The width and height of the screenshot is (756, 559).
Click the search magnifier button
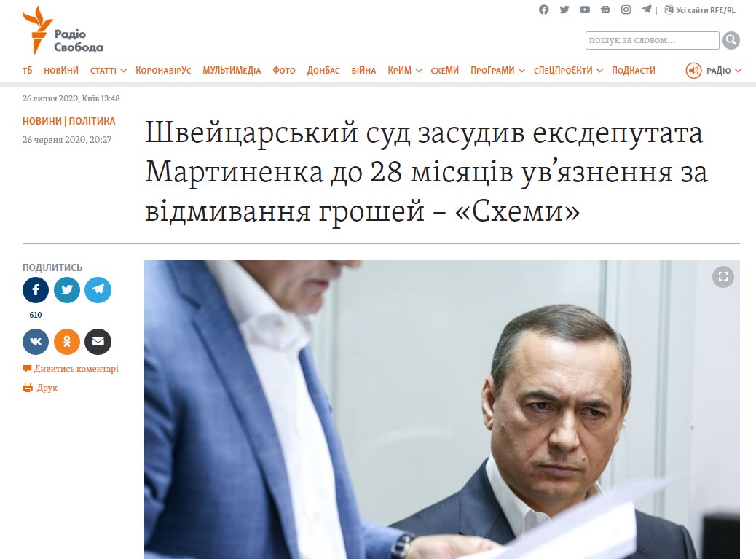pyautogui.click(x=731, y=40)
